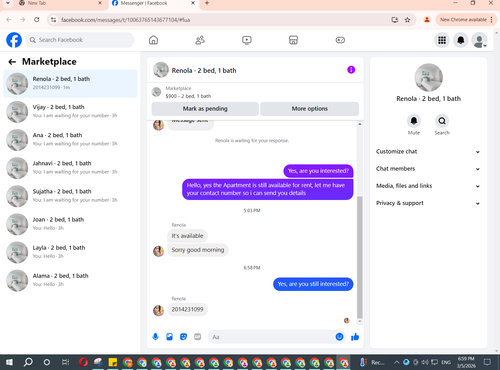Open the menu grid icon
Image resolution: width=500 pixels, height=370 pixels.
[x=442, y=40]
